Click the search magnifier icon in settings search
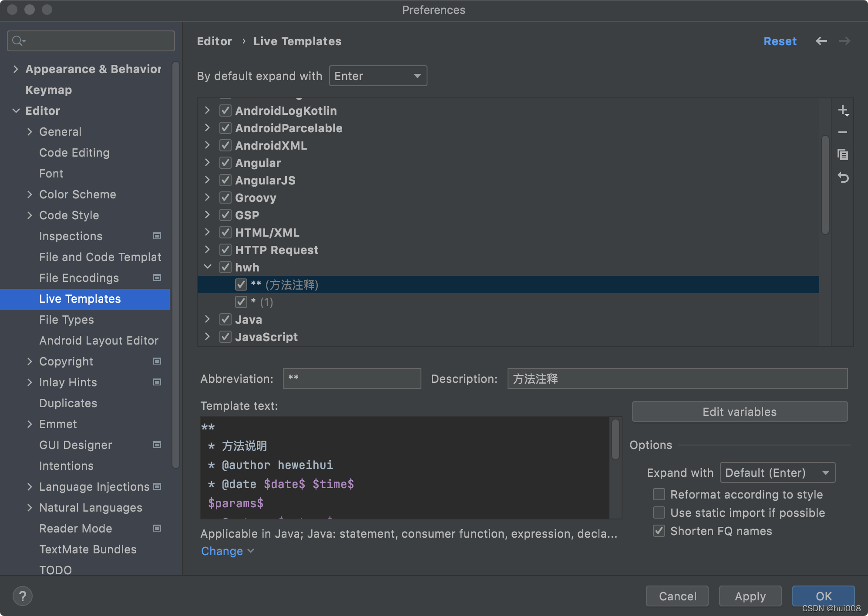The image size is (868, 616). (x=18, y=41)
